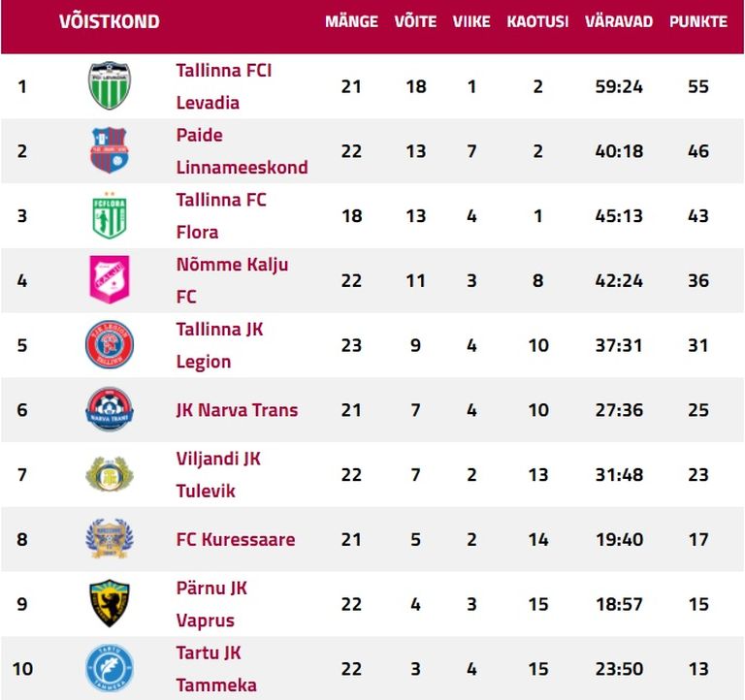Screen dimensions: 745x700
Task: Open the Nõmme Kalju FC team link
Action: [x=232, y=280]
